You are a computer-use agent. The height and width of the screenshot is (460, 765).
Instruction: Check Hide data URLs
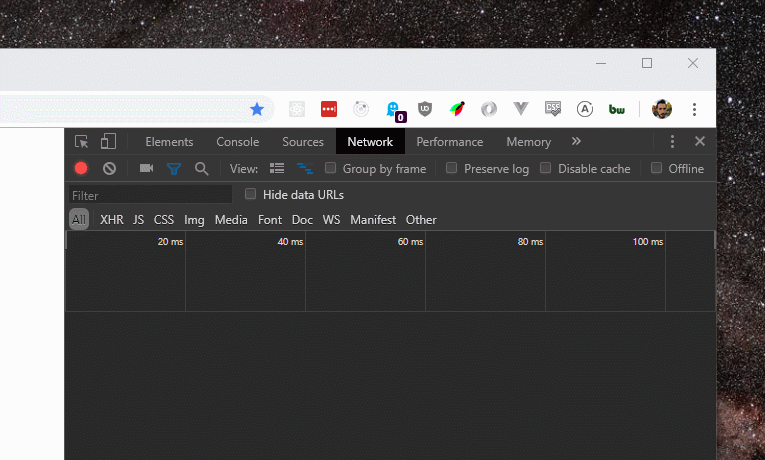point(250,194)
